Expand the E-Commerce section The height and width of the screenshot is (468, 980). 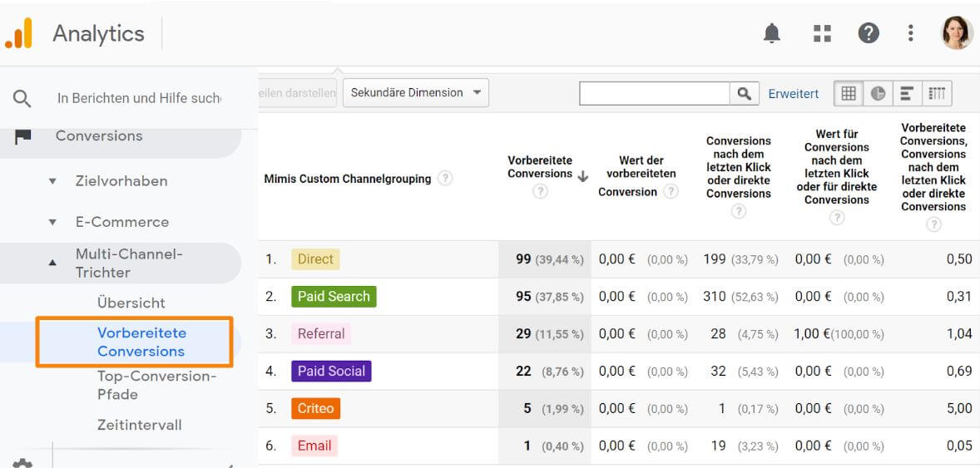[121, 222]
